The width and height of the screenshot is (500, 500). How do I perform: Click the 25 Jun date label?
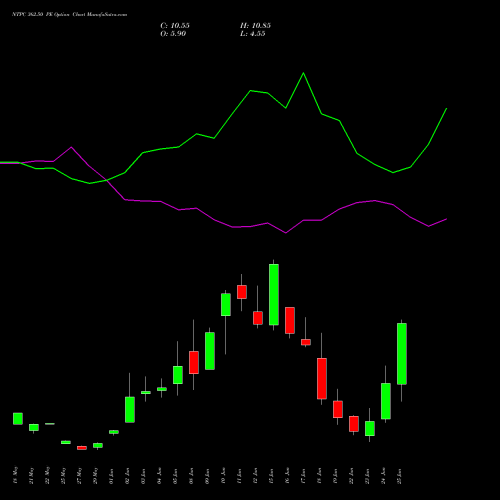tap(399, 476)
